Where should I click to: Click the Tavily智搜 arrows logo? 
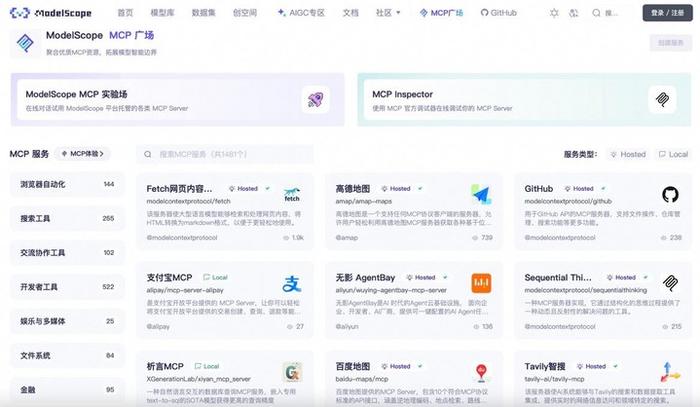pyautogui.click(x=670, y=372)
